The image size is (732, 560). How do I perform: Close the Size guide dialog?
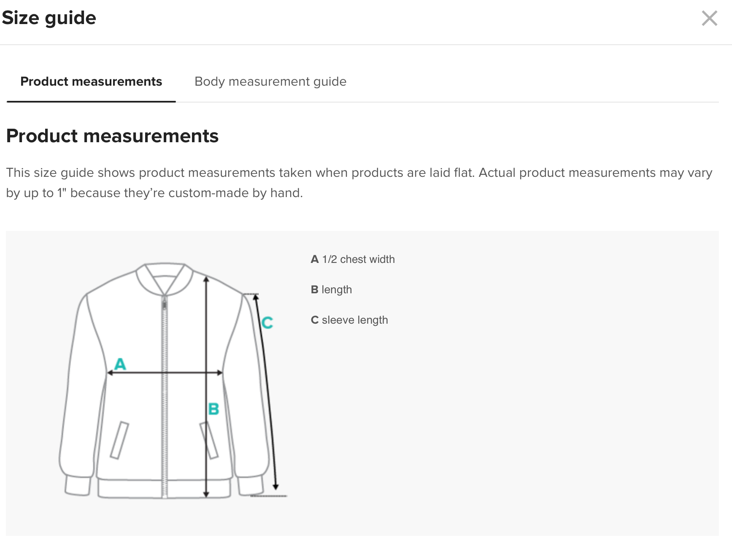point(709,18)
